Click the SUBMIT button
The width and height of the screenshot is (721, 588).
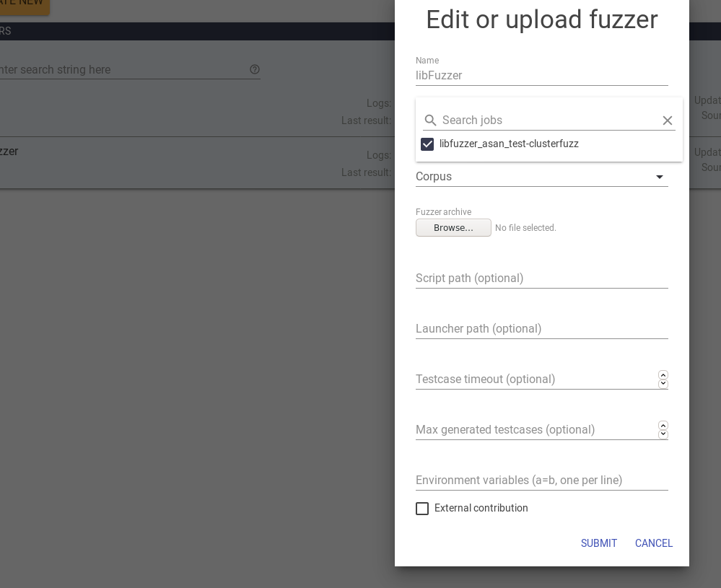[x=598, y=543]
